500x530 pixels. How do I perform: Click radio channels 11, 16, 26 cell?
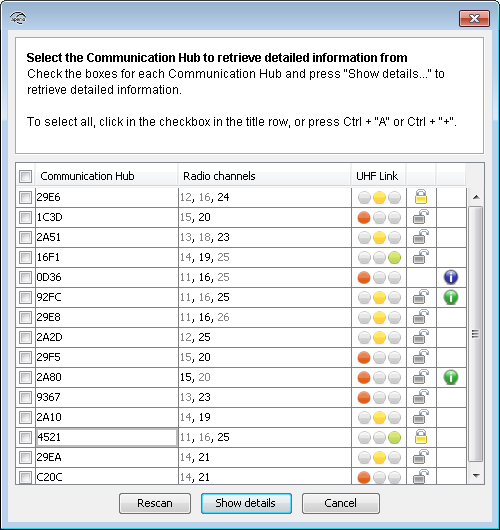pyautogui.click(x=265, y=317)
